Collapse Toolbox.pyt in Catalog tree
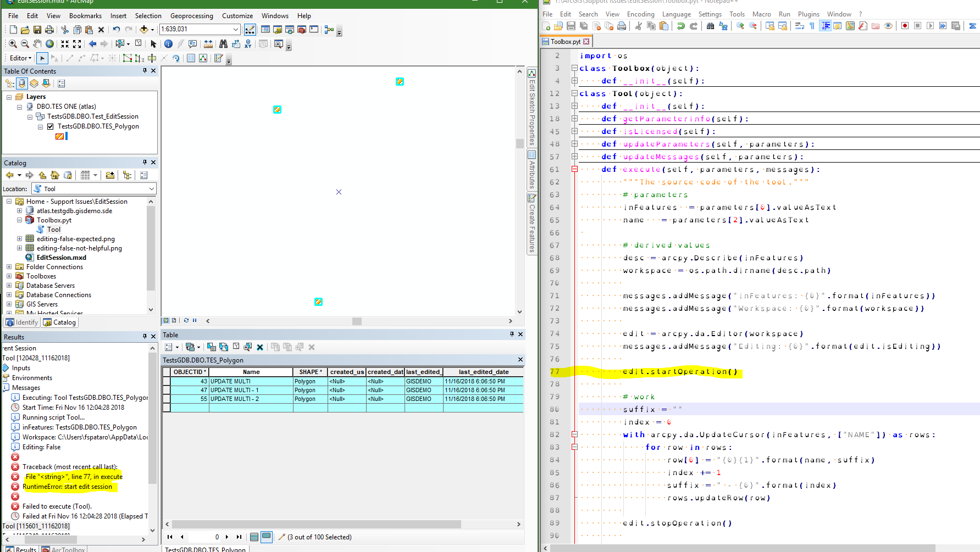Image resolution: width=980 pixels, height=552 pixels. (19, 220)
